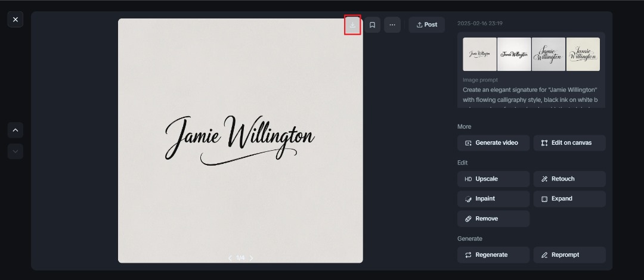
Task: Click Regenerate to create new images
Action: pyautogui.click(x=493, y=255)
